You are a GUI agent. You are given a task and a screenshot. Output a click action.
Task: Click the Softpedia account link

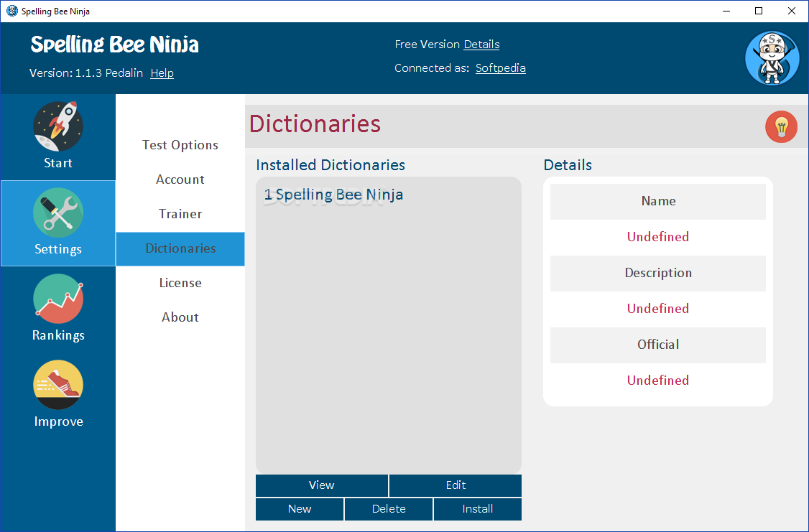(501, 68)
